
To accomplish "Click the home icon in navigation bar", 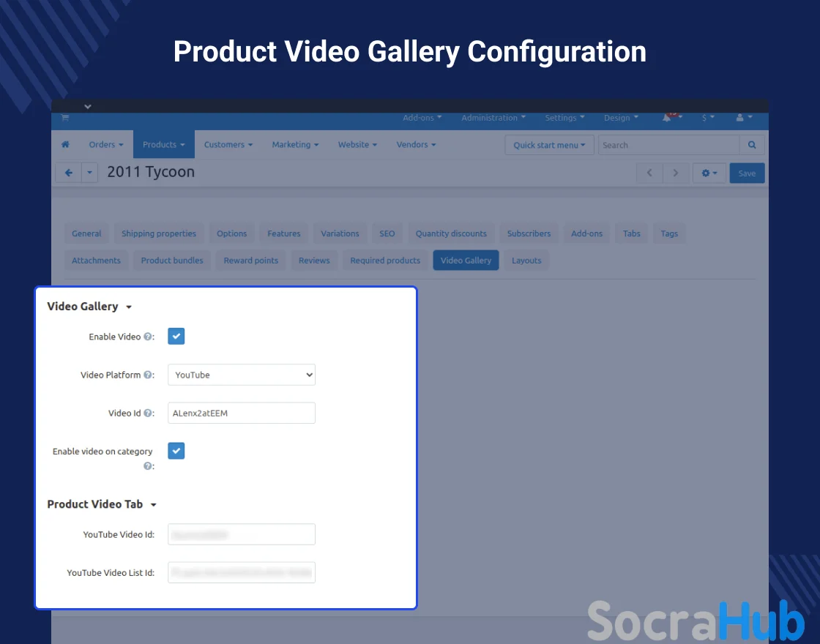I will coord(66,145).
